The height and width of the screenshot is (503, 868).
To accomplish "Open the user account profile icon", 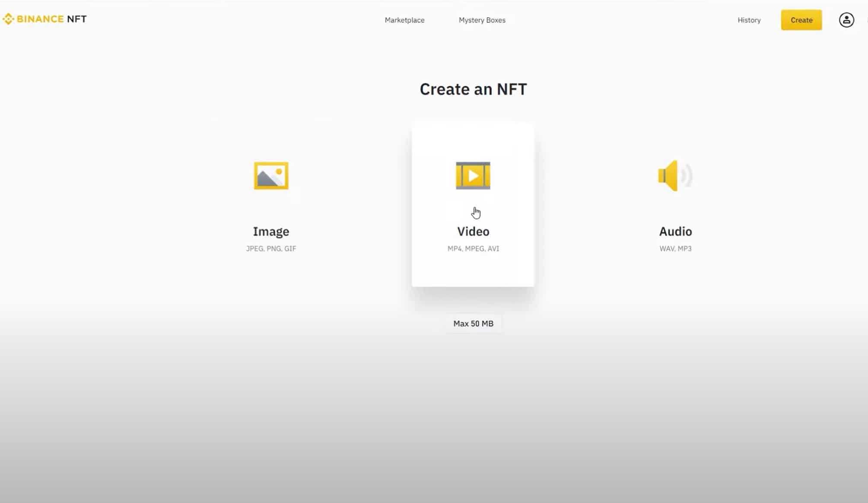I will pyautogui.click(x=846, y=20).
